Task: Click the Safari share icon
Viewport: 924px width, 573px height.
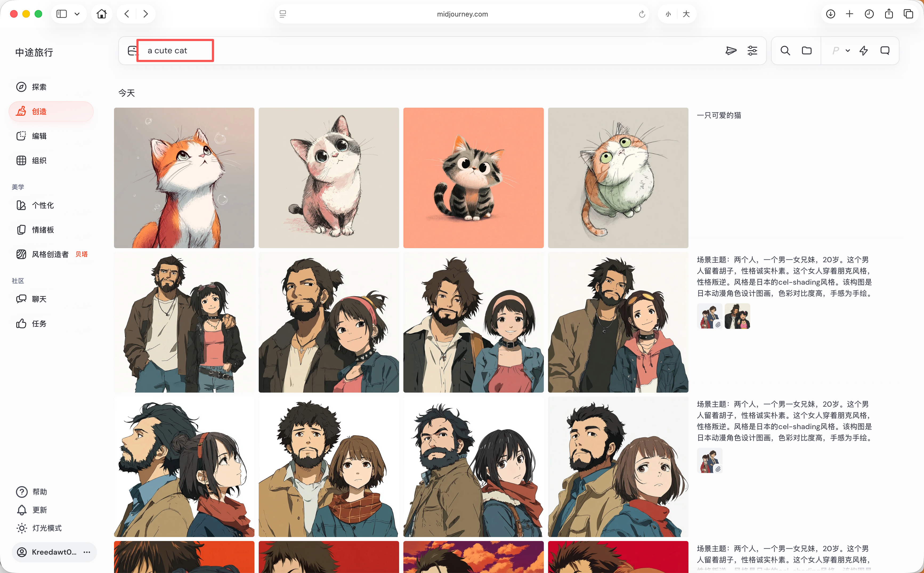Action: 889,14
